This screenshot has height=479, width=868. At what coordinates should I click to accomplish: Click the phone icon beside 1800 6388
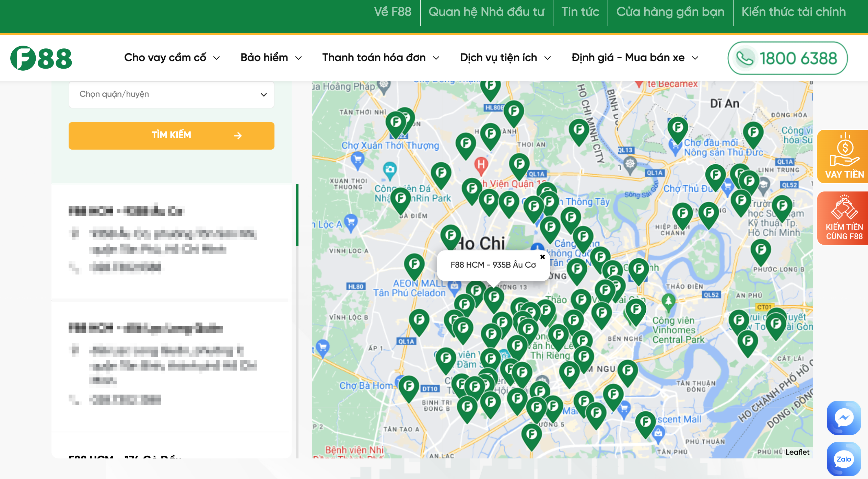(x=745, y=58)
